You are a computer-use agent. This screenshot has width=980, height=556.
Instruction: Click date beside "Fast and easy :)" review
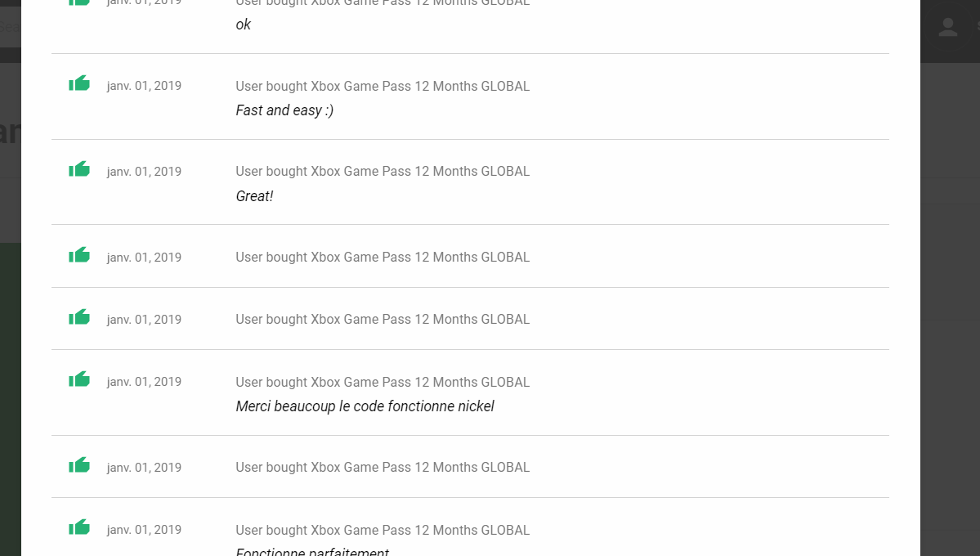tap(144, 87)
